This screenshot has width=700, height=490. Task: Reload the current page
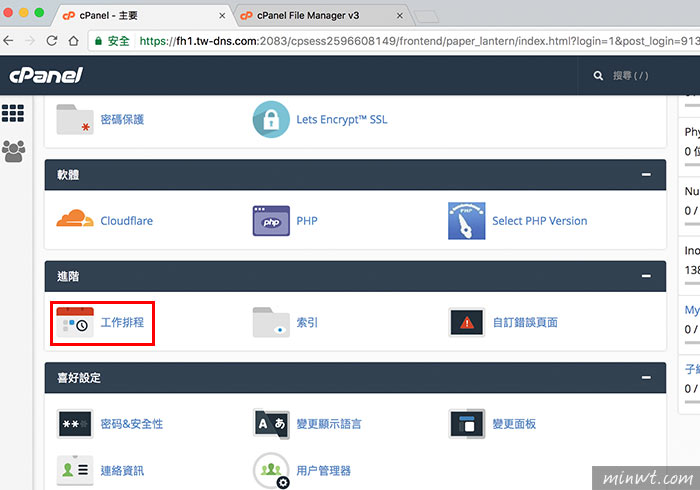[52, 41]
